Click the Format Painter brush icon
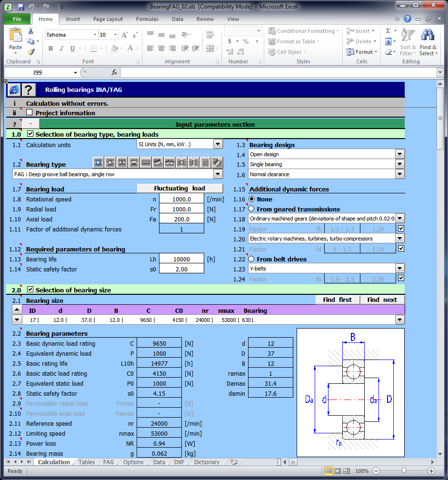The image size is (448, 480). (x=31, y=52)
